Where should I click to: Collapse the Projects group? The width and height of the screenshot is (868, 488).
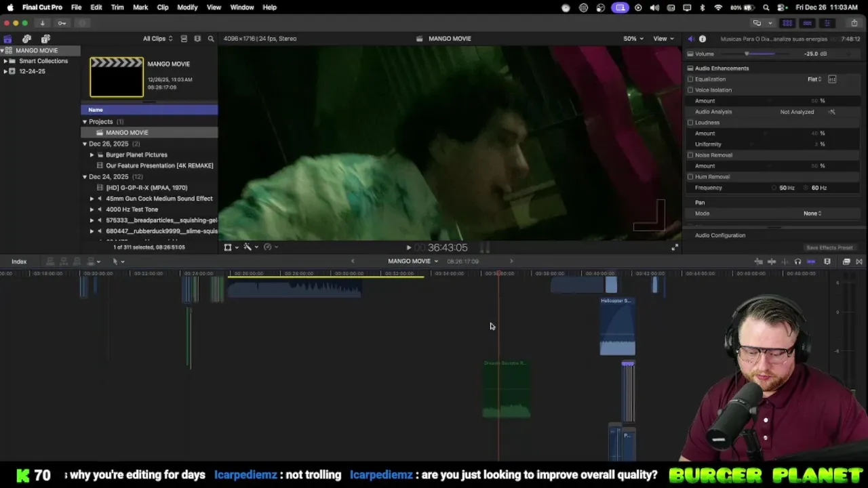coord(85,122)
